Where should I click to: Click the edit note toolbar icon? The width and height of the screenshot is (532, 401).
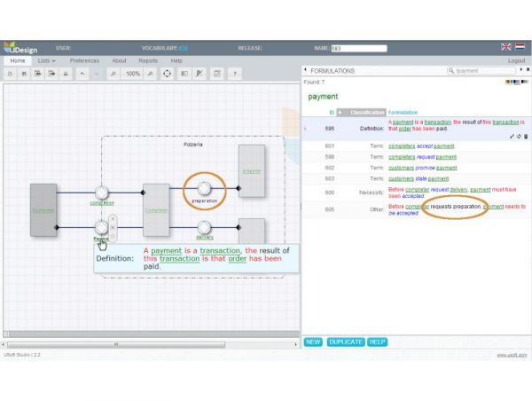pos(217,74)
